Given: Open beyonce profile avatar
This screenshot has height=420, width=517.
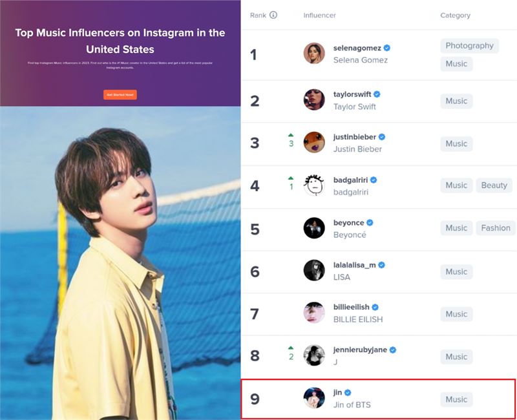Looking at the screenshot, I should coord(314,228).
